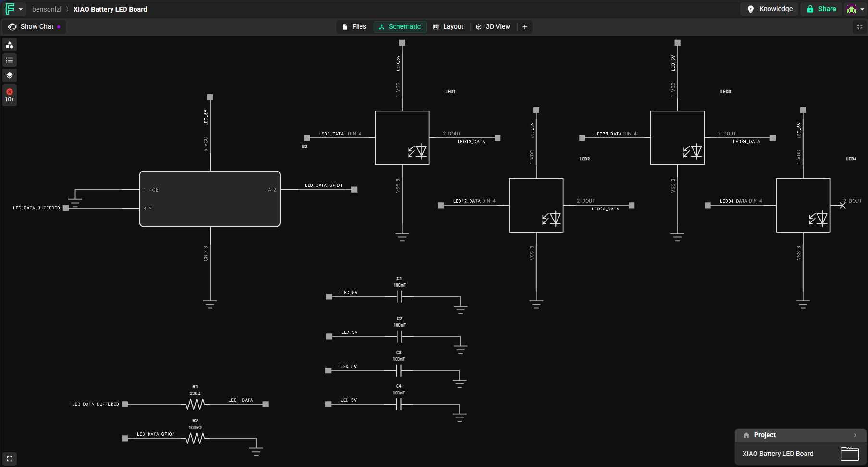Add a new tab with plus icon
868x467 pixels.
tap(525, 27)
